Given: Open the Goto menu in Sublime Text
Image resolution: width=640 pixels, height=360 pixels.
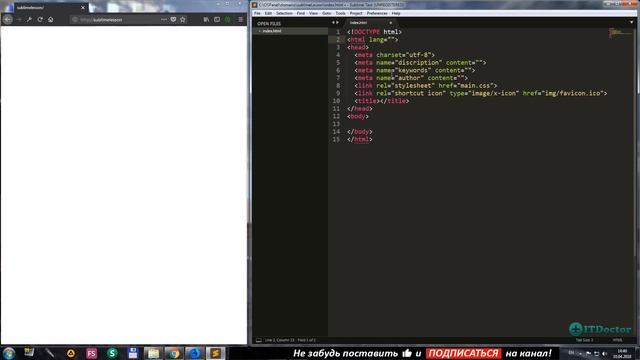Looking at the screenshot, I should click(x=327, y=13).
